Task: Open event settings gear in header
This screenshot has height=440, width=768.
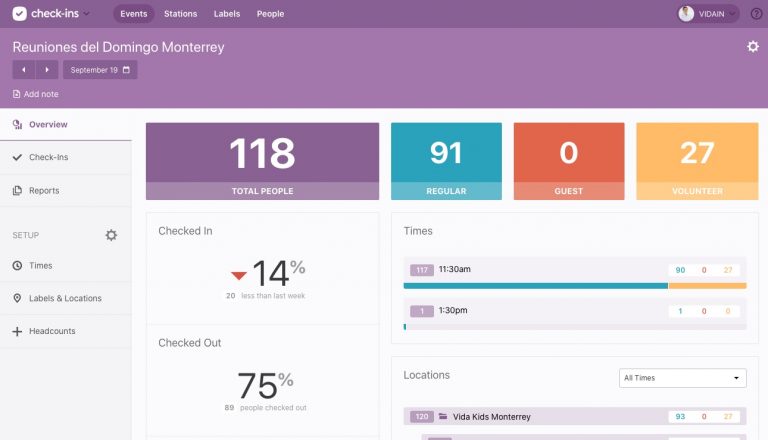Action: [752, 47]
